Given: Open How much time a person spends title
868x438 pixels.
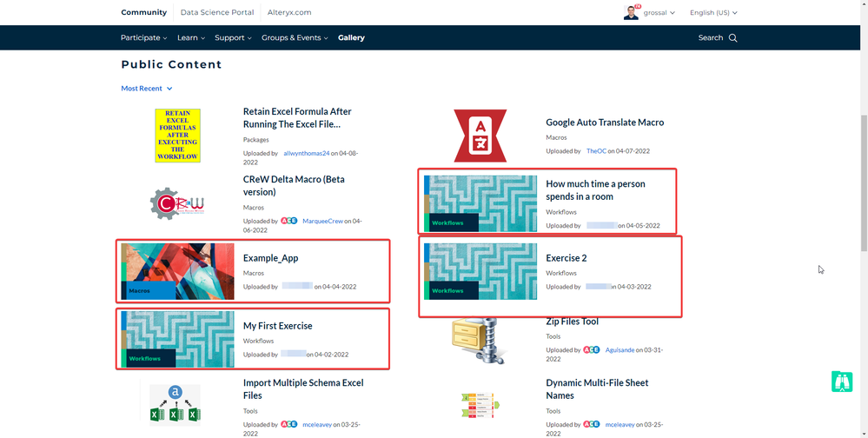Looking at the screenshot, I should (595, 190).
